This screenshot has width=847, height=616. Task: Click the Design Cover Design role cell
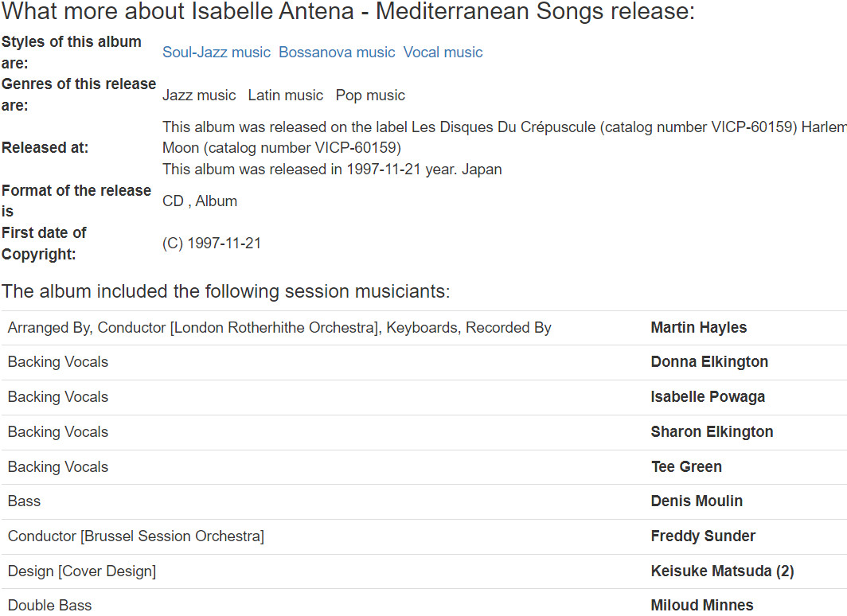tap(82, 571)
